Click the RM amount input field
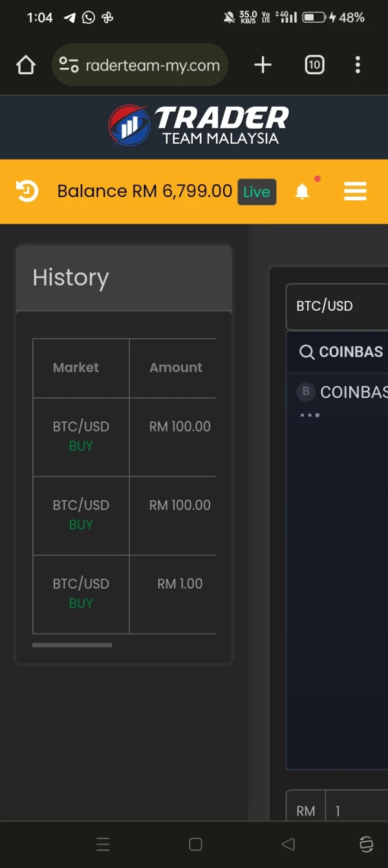 click(356, 811)
